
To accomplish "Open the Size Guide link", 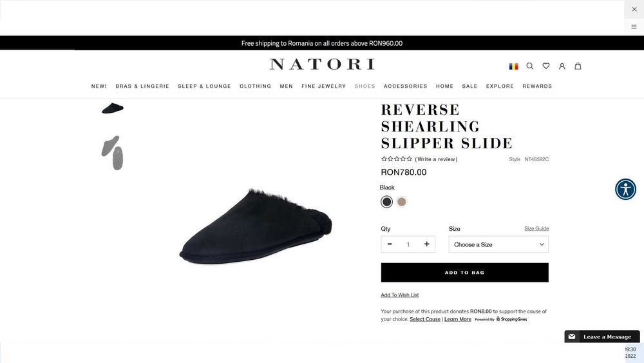I will tap(536, 229).
